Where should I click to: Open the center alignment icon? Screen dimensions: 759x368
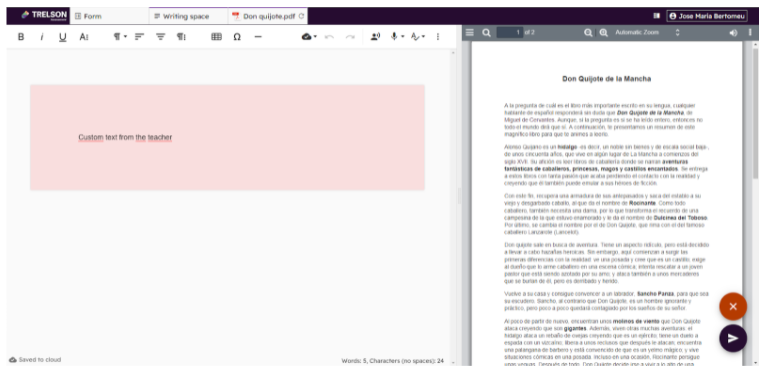point(160,36)
